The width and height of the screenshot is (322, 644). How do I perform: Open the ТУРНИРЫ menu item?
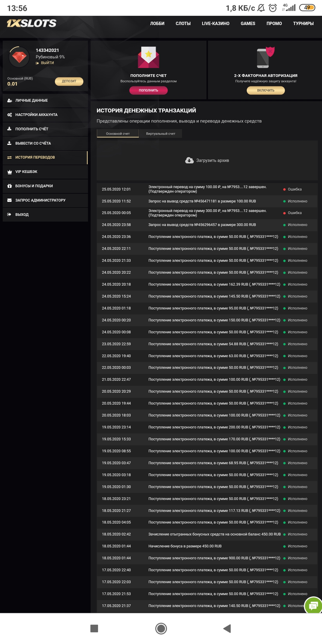303,24
